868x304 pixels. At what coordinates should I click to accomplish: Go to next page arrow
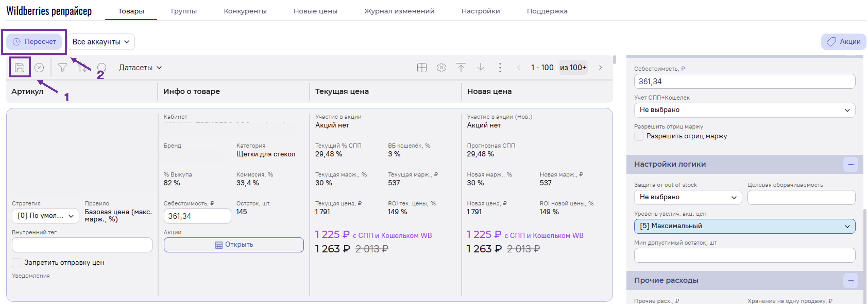600,68
